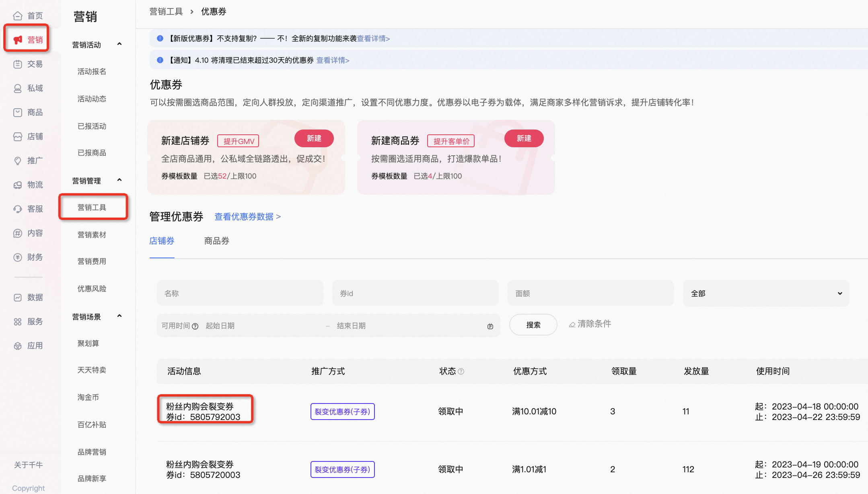Screen dimensions: 868x494
Task: Click the 搜索 button
Action: (x=533, y=325)
